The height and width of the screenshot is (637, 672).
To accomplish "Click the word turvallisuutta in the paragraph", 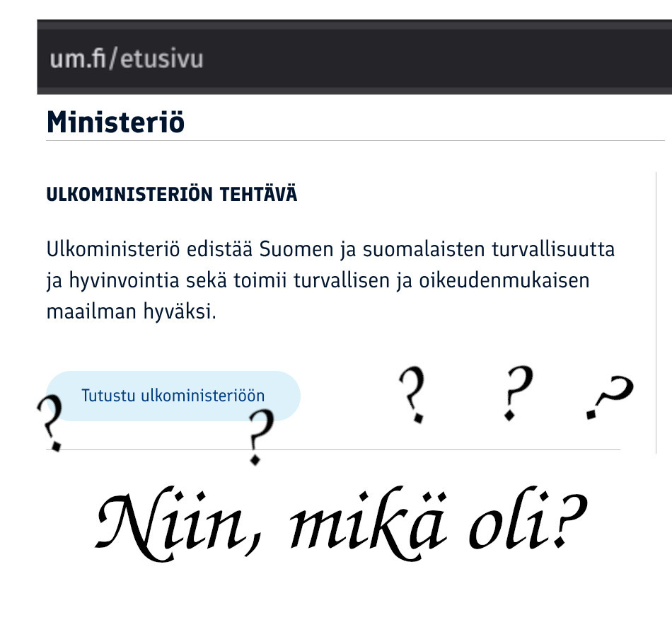I will (553, 250).
